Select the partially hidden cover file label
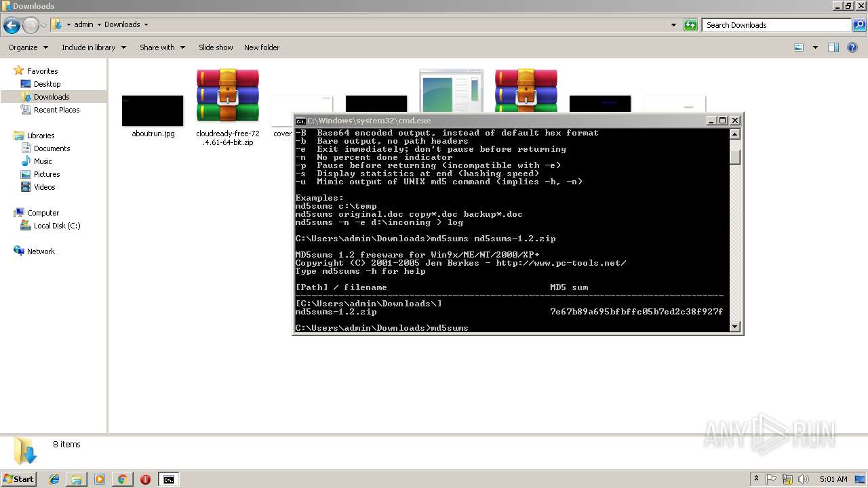This screenshot has width=868, height=488. point(282,134)
